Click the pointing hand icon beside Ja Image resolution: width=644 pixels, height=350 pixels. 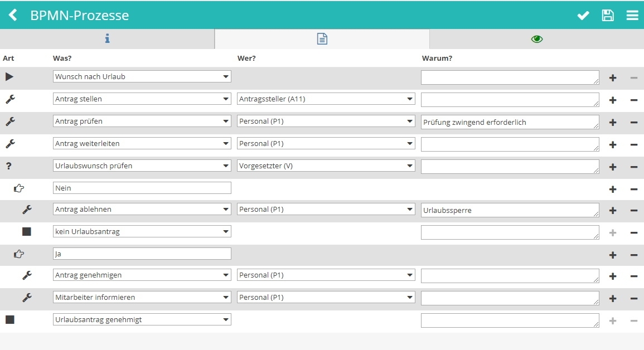18,254
